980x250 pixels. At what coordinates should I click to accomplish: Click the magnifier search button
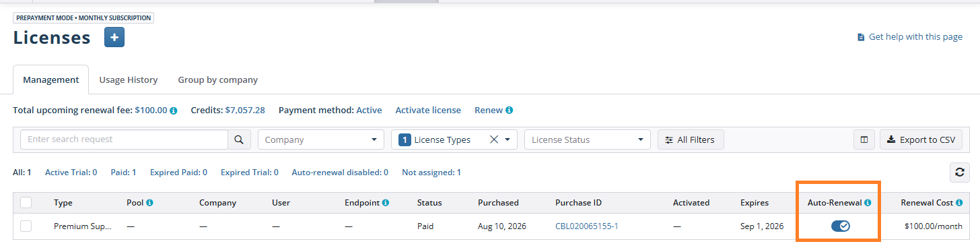(238, 139)
